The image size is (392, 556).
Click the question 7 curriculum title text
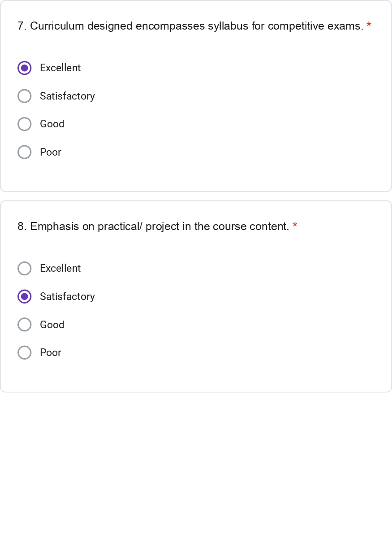(190, 26)
